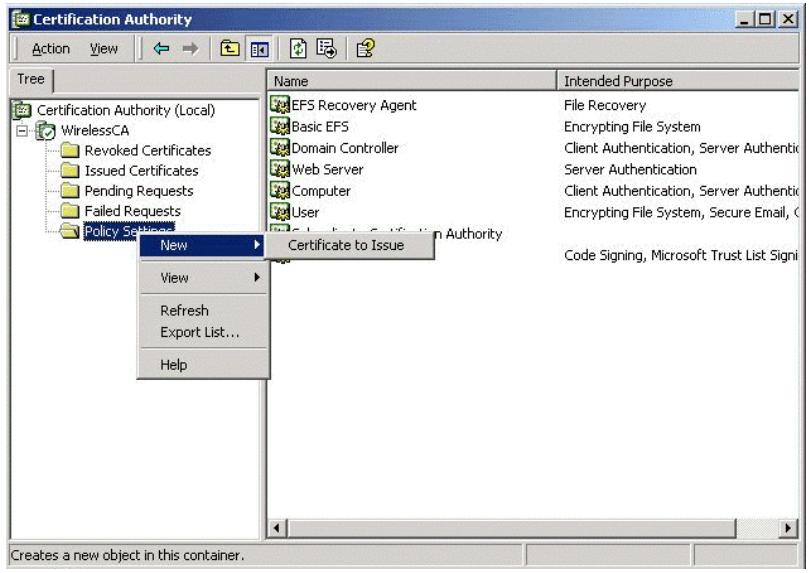Click the Failed Requests folder icon

[x=70, y=211]
